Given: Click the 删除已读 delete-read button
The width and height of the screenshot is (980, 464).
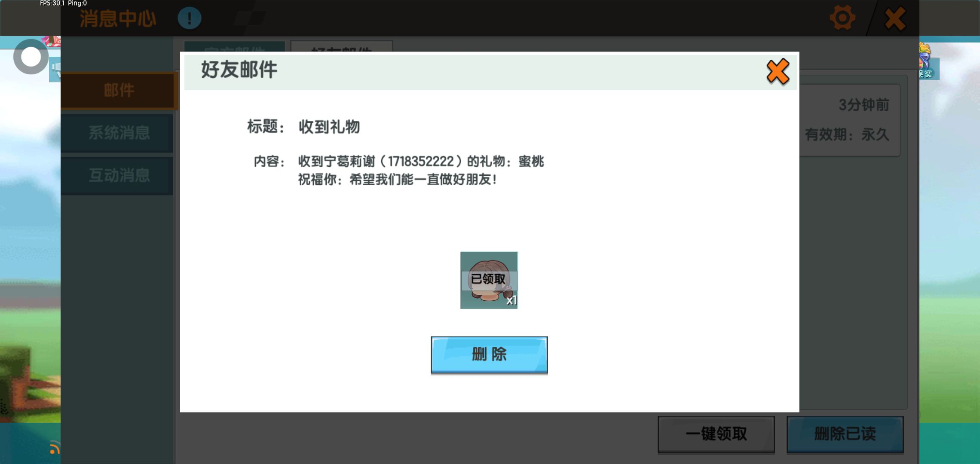Looking at the screenshot, I should (845, 433).
